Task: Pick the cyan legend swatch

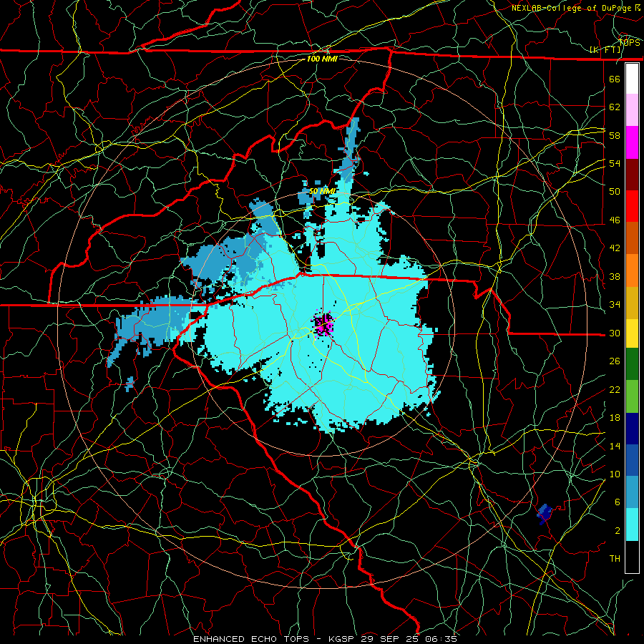Action: click(632, 525)
